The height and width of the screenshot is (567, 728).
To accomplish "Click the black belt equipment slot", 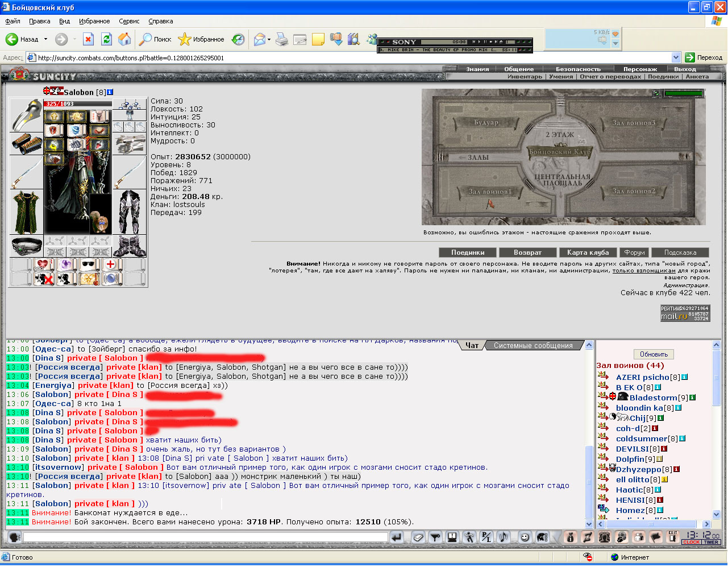I will pos(26,246).
